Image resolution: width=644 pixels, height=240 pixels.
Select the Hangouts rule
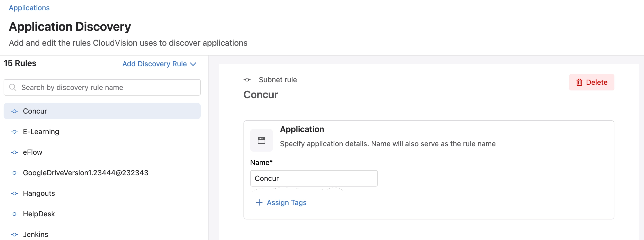pyautogui.click(x=102, y=193)
